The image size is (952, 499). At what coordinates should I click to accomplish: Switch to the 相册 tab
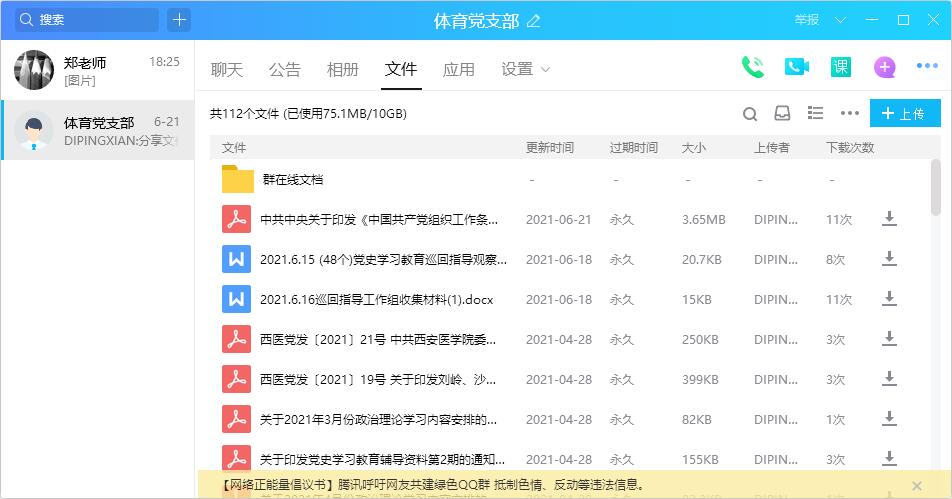point(343,69)
